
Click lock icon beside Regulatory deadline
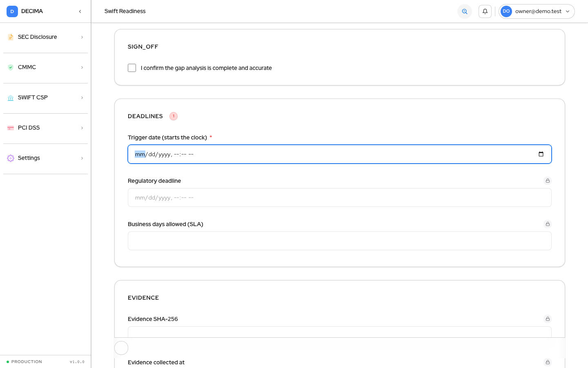pos(548,181)
